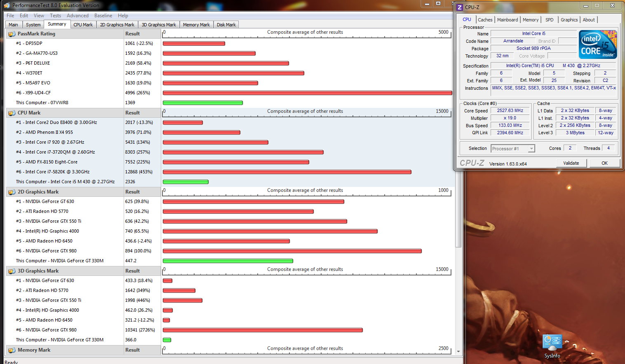Open the SPD tab in CPU-Z
Viewport: 625px width, 364px height.
[x=550, y=20]
